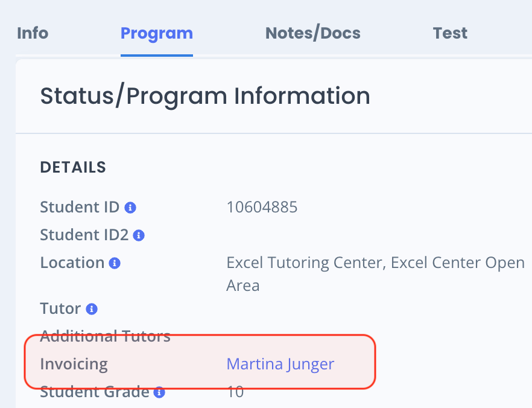This screenshot has width=532, height=408.
Task: Open the Notes/Docs tab
Action: pos(313,33)
